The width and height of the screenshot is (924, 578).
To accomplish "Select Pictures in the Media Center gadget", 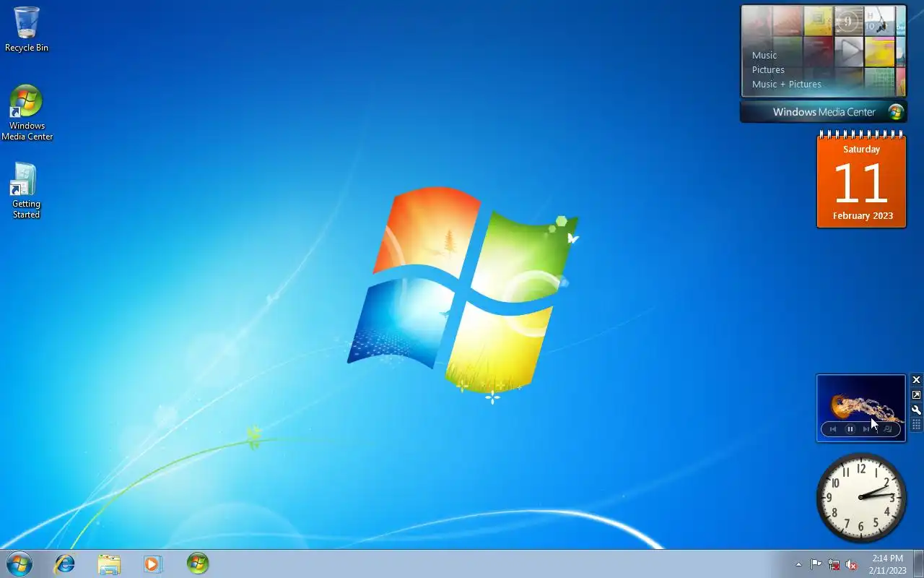I will click(x=768, y=69).
